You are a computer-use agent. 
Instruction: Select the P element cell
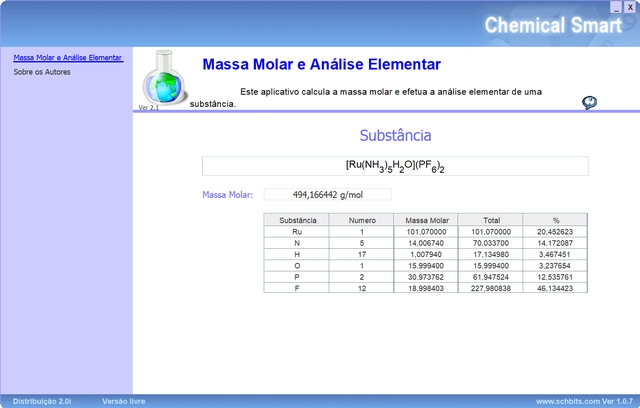tap(297, 277)
